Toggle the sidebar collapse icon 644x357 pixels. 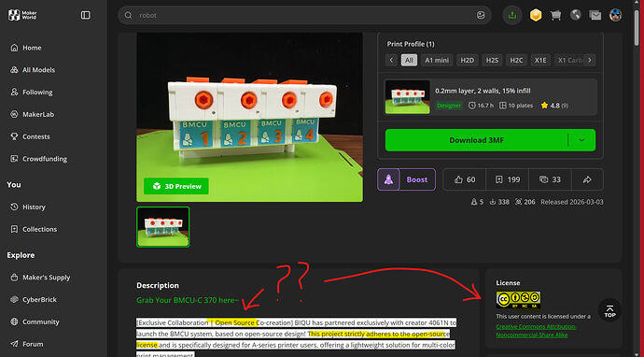point(86,15)
